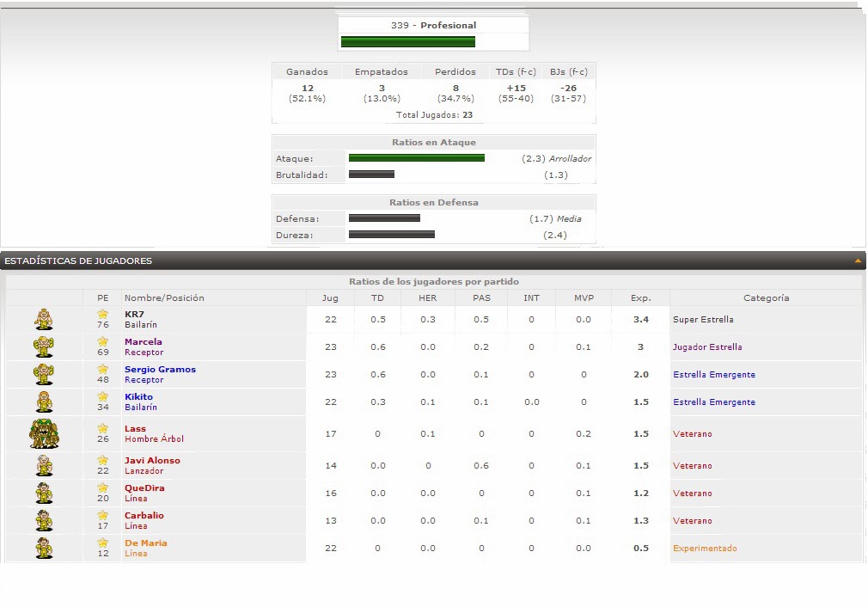Click the green Ataque ratio bar

pos(417,158)
